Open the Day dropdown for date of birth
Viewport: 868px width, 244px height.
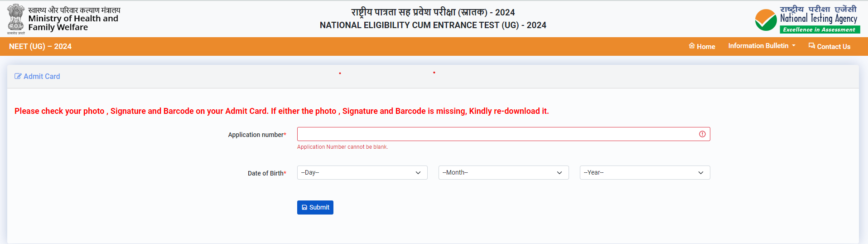(x=362, y=173)
